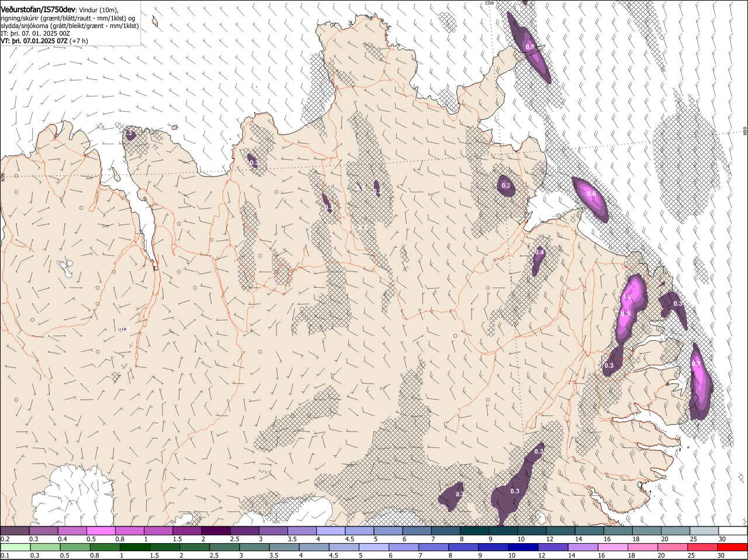Image resolution: width=748 pixels, height=560 pixels.
Task: Click the Veðurstofan/IS750dev title text
Action: pyautogui.click(x=38, y=9)
